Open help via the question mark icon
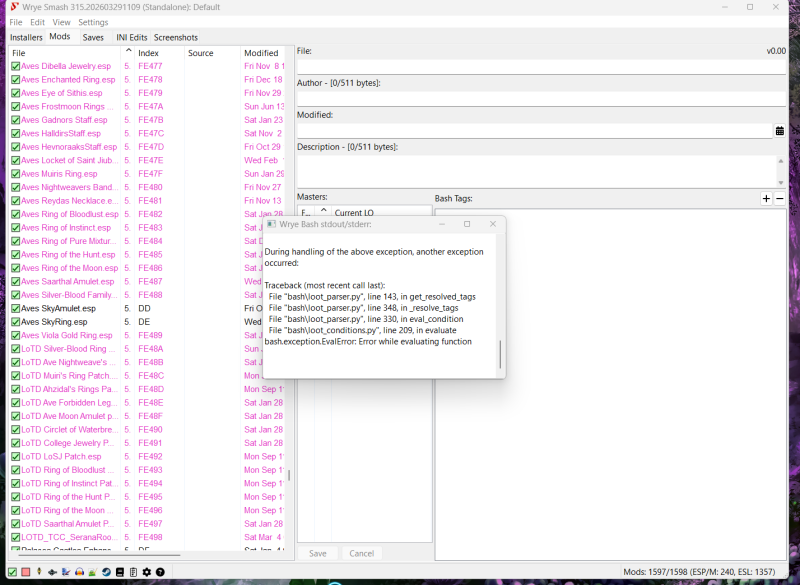800x585 pixels. [160, 572]
